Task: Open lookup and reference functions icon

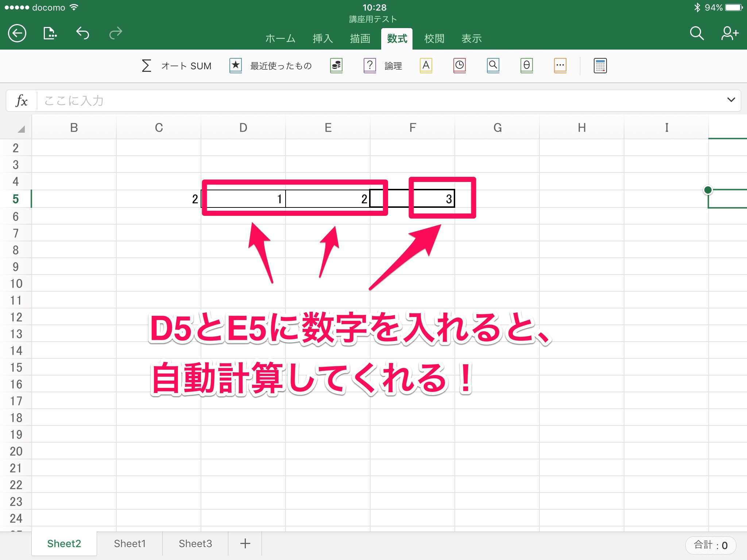Action: click(493, 66)
